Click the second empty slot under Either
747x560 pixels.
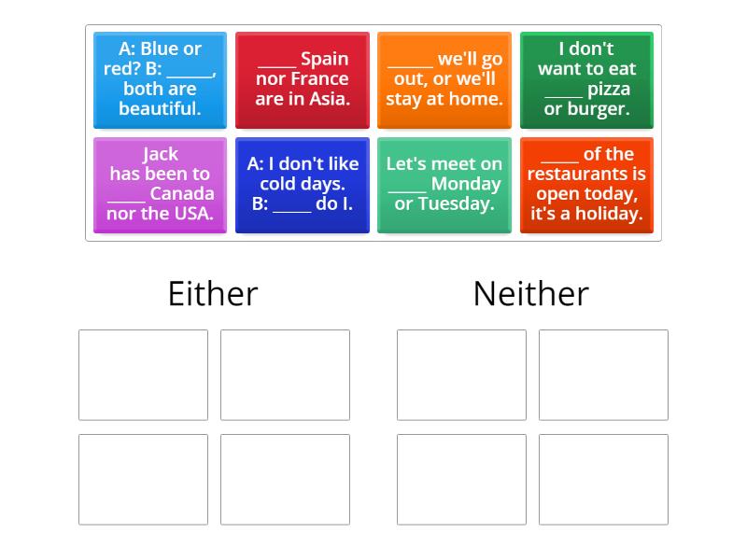coord(285,374)
